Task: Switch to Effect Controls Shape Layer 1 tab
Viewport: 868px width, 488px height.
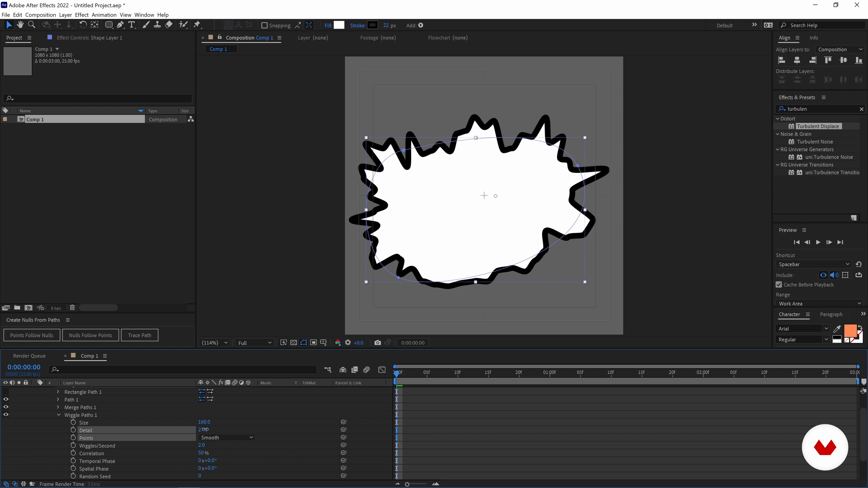Action: coord(89,38)
